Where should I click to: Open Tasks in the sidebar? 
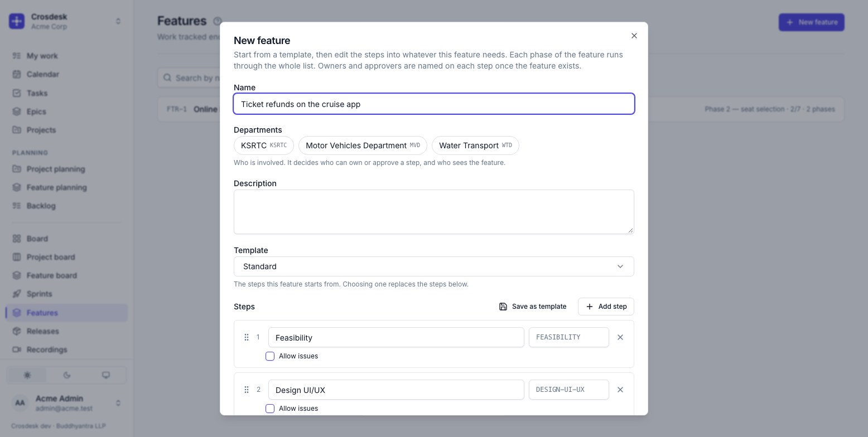pos(66,93)
